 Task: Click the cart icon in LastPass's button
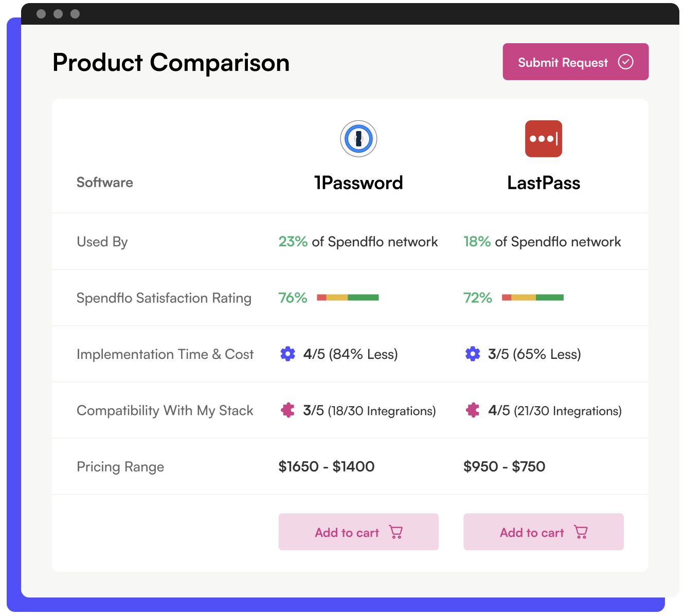pos(581,532)
